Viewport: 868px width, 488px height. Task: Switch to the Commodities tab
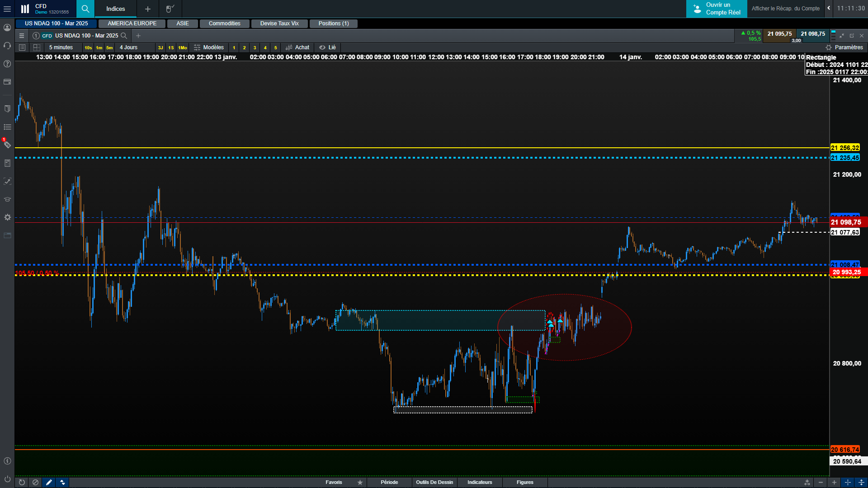click(224, 23)
